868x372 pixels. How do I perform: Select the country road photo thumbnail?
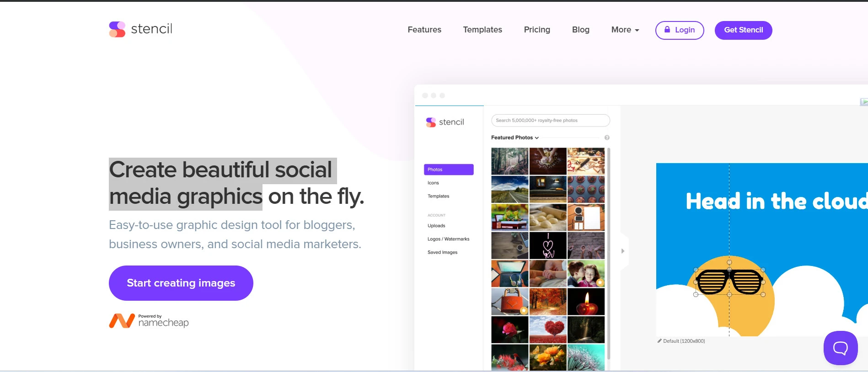click(509, 189)
